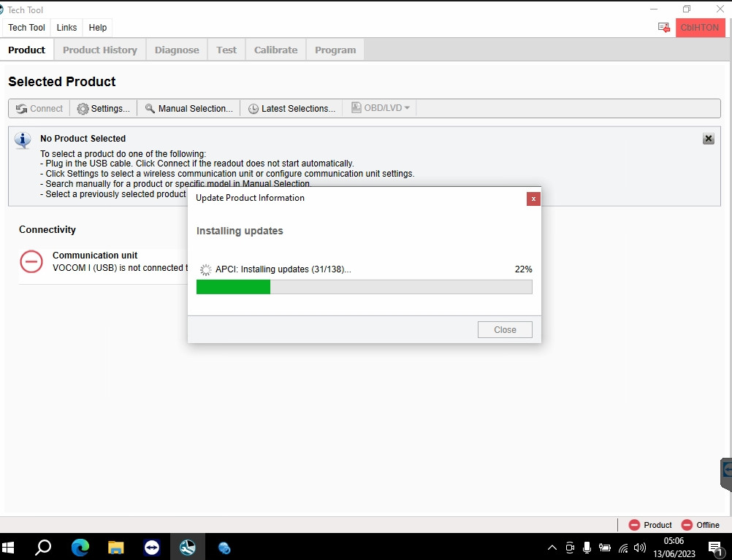The image size is (732, 560).
Task: Click the message notification icon near the user name
Action: click(x=663, y=28)
